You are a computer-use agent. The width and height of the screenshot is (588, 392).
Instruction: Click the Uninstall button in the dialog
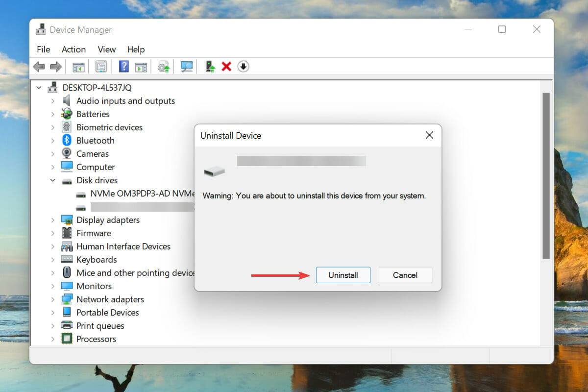343,275
